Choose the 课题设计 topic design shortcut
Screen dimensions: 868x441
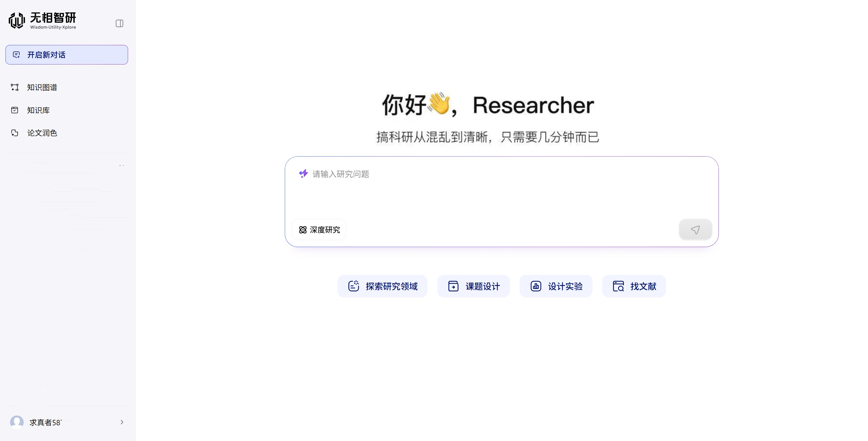point(473,286)
